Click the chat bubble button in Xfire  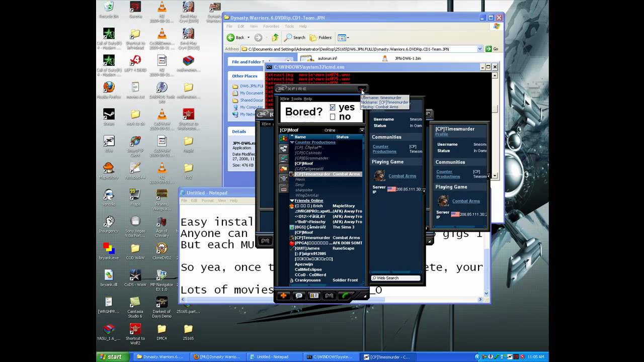tap(299, 296)
